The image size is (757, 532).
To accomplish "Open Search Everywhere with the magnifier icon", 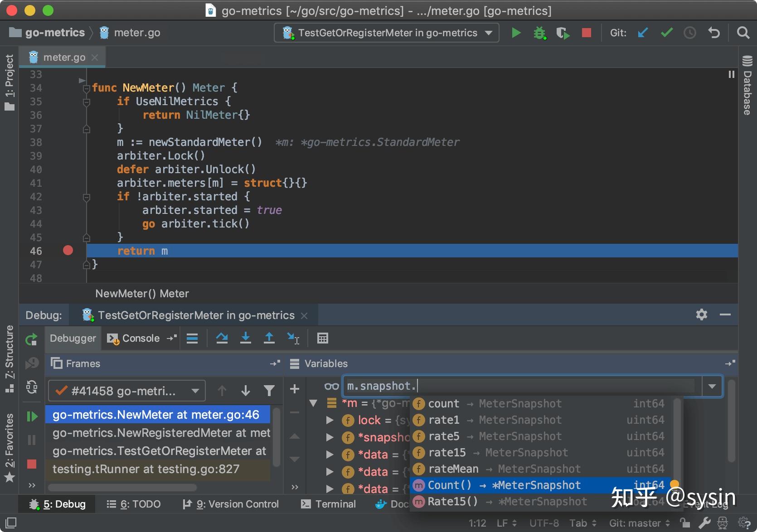I will [x=743, y=32].
